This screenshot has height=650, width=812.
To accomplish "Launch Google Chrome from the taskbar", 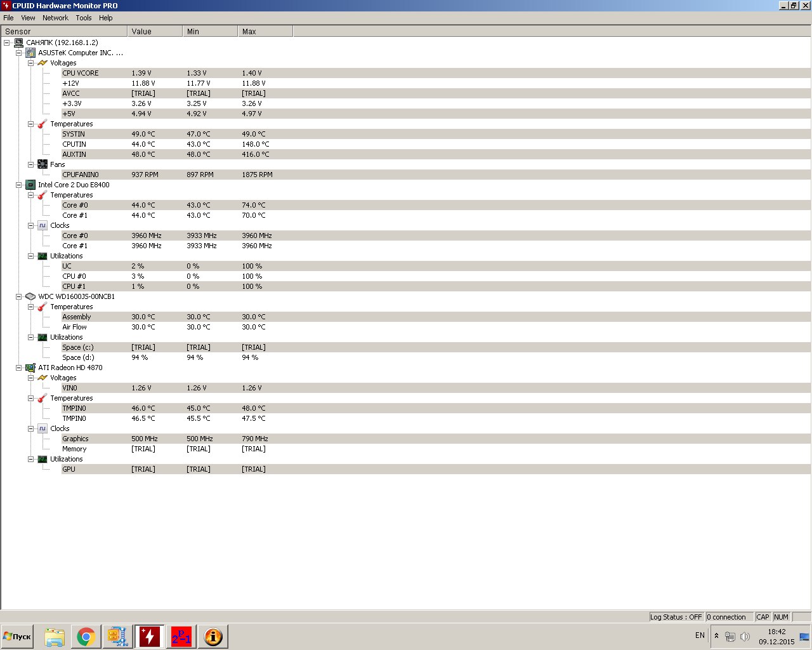I will click(x=86, y=637).
